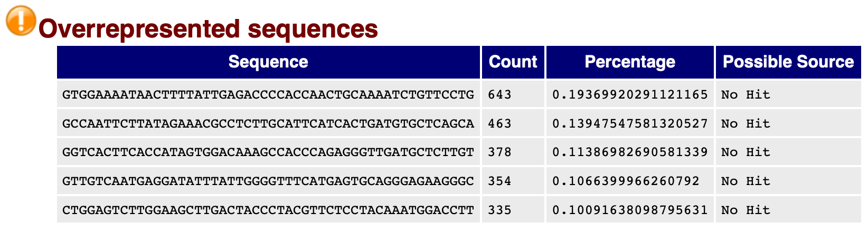The width and height of the screenshot is (868, 232).
Task: Select the Count column header
Action: pos(513,62)
